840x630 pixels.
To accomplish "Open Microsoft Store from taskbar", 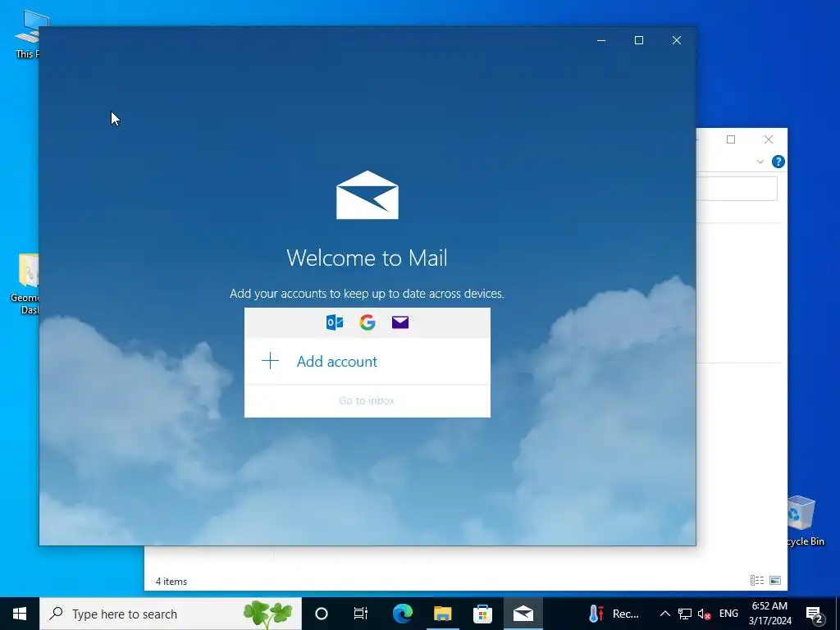I will point(482,614).
